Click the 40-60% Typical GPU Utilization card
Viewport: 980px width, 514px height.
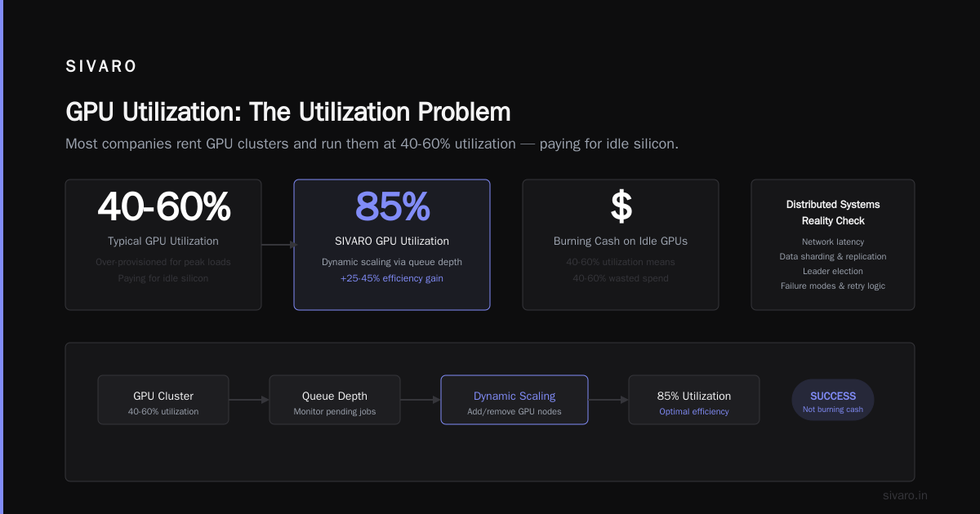[x=163, y=245]
